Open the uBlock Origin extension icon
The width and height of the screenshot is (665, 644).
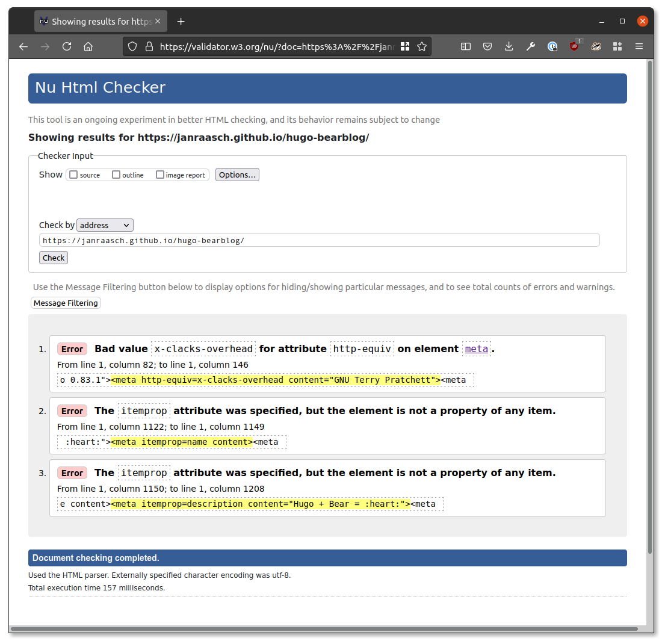coord(574,46)
